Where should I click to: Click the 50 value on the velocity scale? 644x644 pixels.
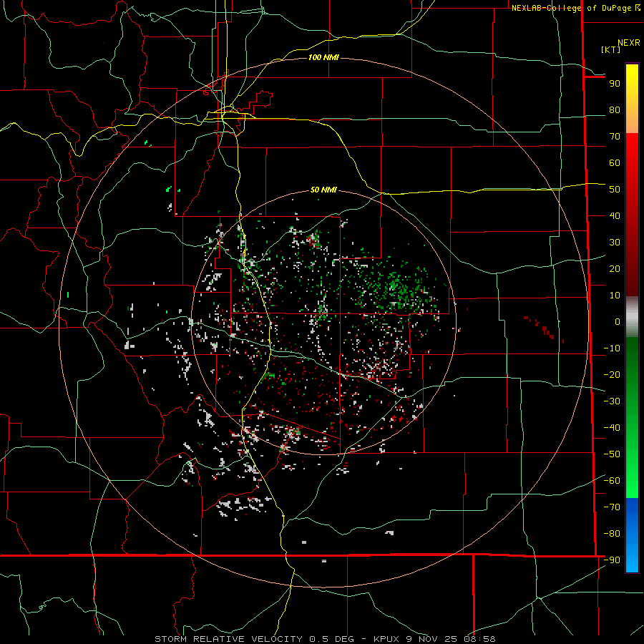[x=615, y=190]
